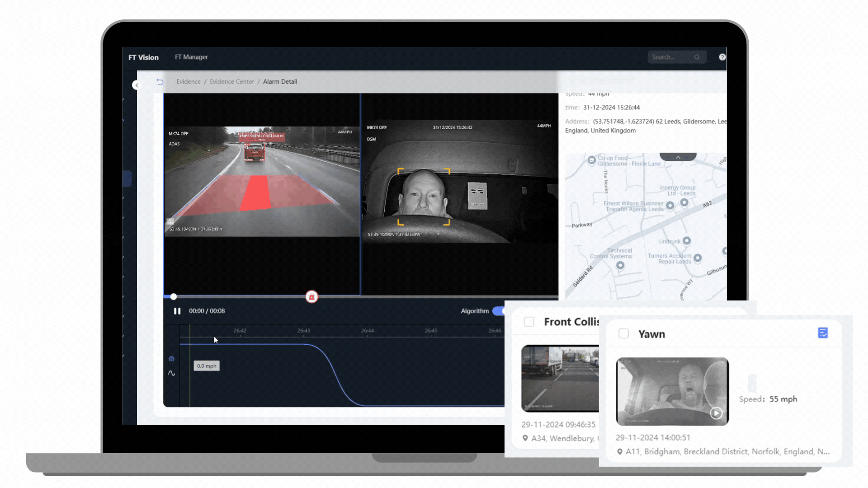Play the Yawn event video thumbnail
Screen dimensions: 868x488
[716, 413]
